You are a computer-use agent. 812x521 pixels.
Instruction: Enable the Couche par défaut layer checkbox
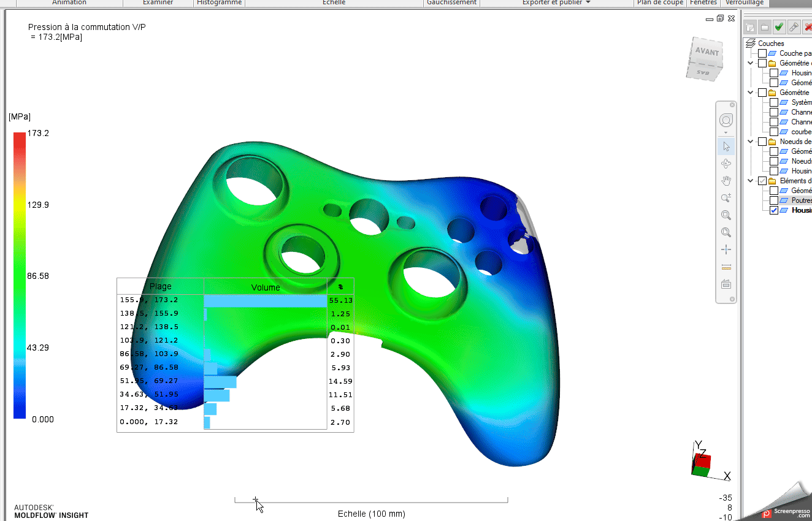[762, 53]
